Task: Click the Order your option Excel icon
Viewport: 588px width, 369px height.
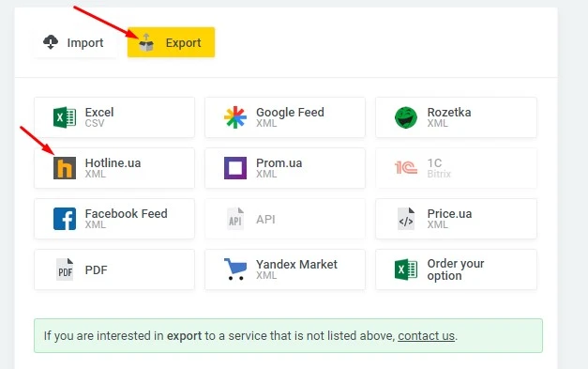Action: (406, 269)
